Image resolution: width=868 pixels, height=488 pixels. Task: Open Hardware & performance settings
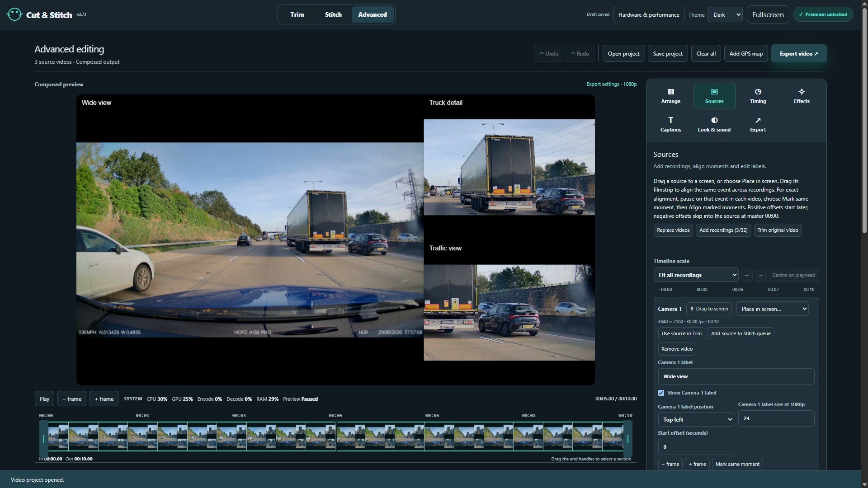[649, 14]
